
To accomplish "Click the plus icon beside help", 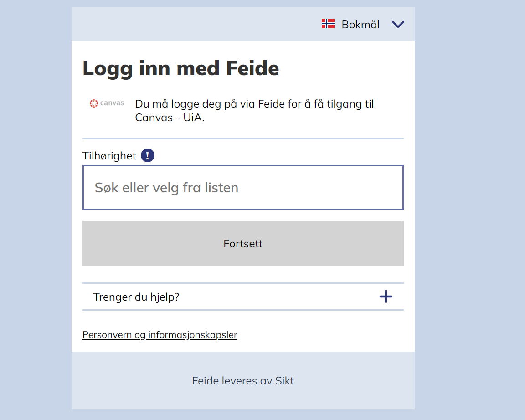I will (386, 297).
